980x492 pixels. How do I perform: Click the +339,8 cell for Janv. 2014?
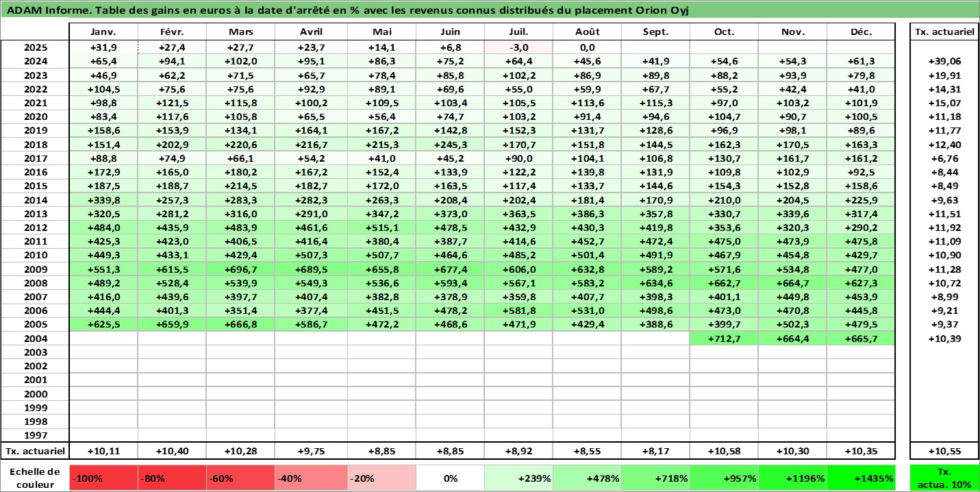click(x=104, y=200)
